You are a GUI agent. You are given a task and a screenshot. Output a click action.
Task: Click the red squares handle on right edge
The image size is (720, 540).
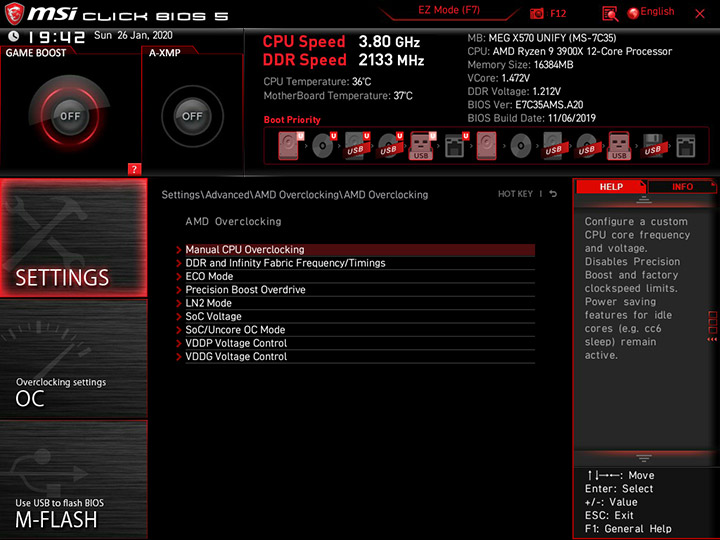[712, 325]
